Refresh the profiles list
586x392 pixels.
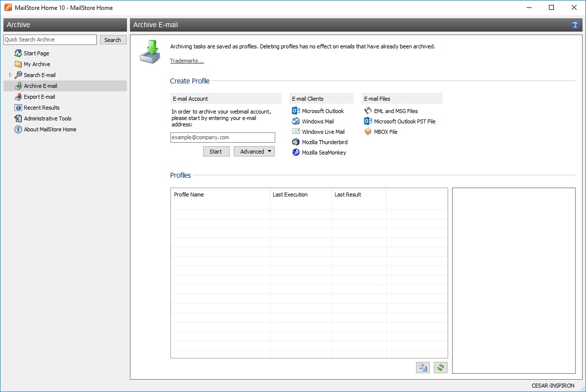[x=440, y=367]
